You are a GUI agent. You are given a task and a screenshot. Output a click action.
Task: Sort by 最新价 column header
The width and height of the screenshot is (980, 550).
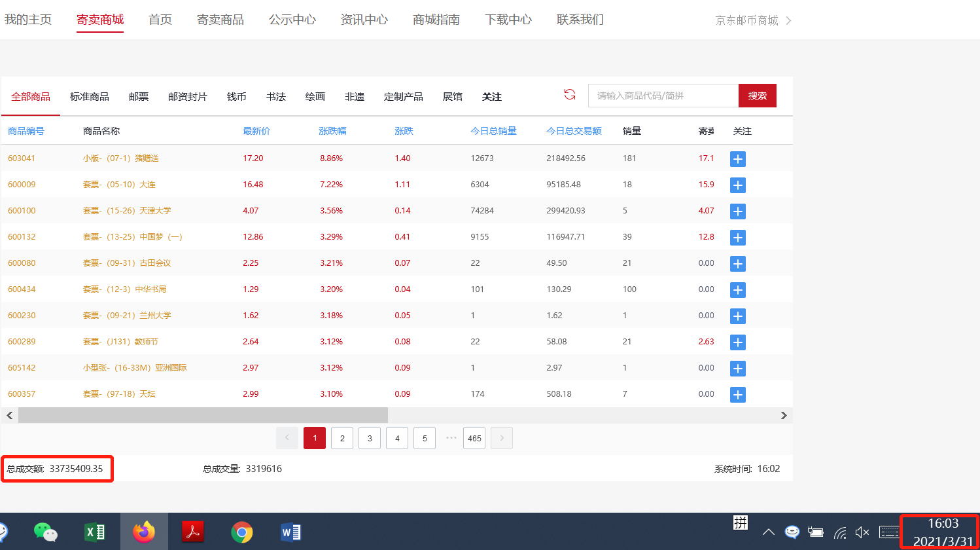coord(256,131)
